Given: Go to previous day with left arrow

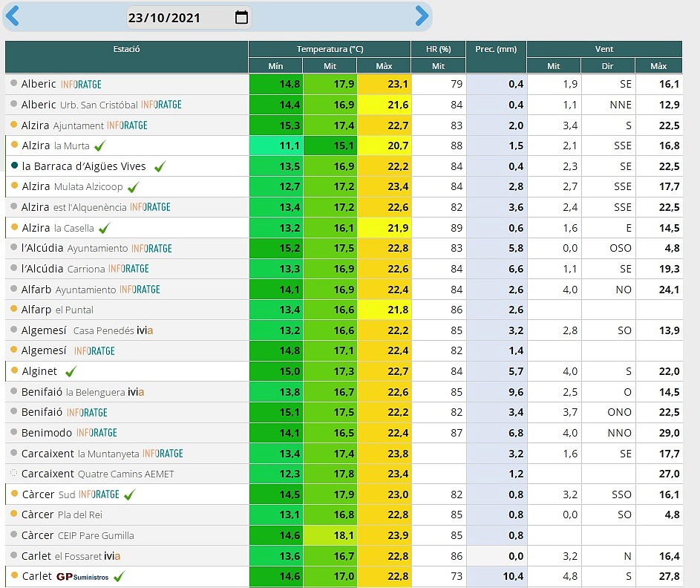Looking at the screenshot, I should tap(12, 16).
